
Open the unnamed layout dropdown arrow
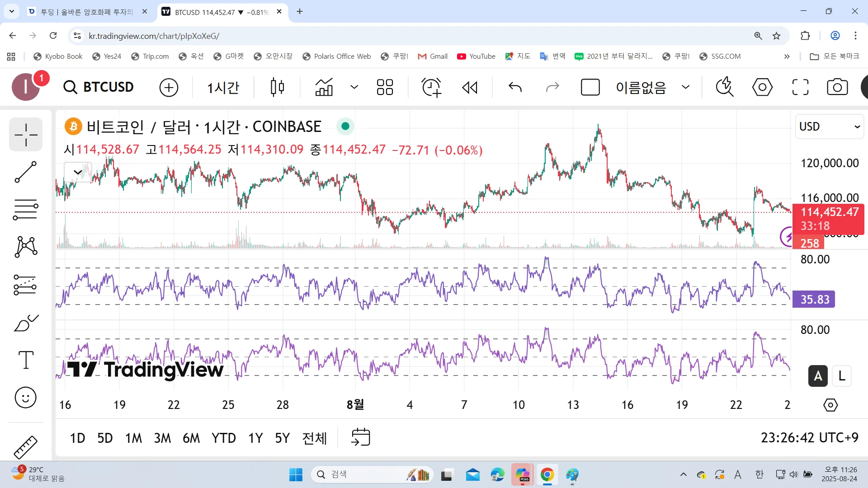685,87
